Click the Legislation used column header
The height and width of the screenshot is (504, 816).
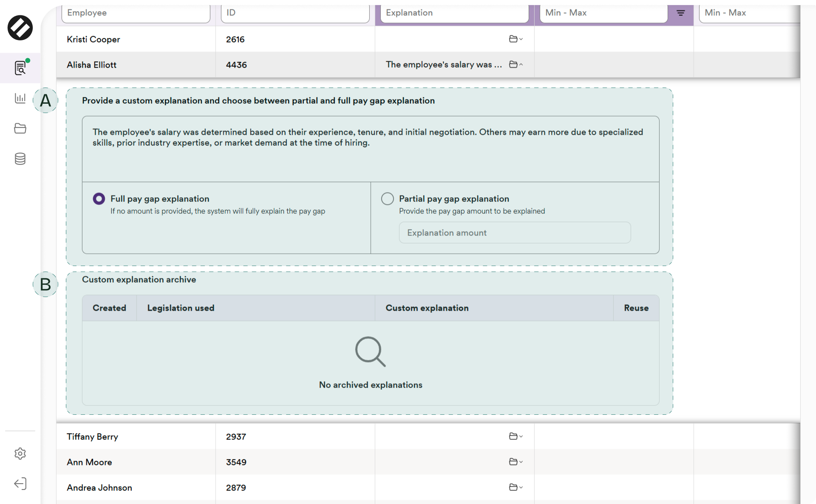coord(181,308)
